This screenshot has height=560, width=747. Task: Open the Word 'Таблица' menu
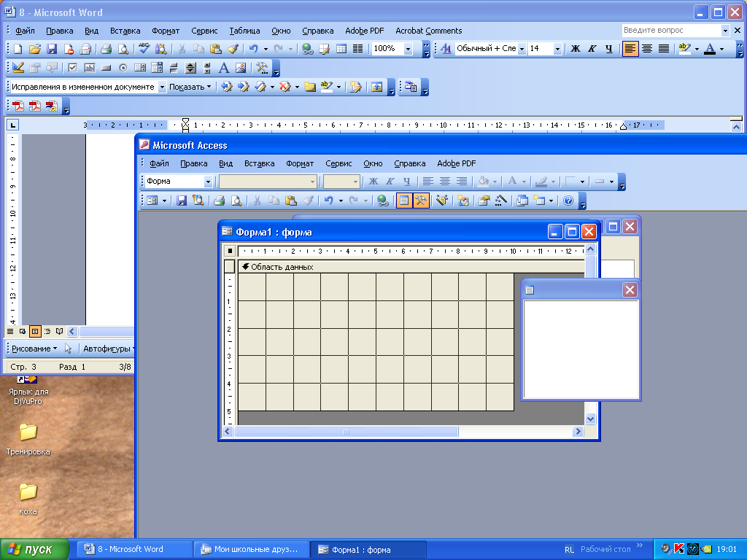coord(244,31)
